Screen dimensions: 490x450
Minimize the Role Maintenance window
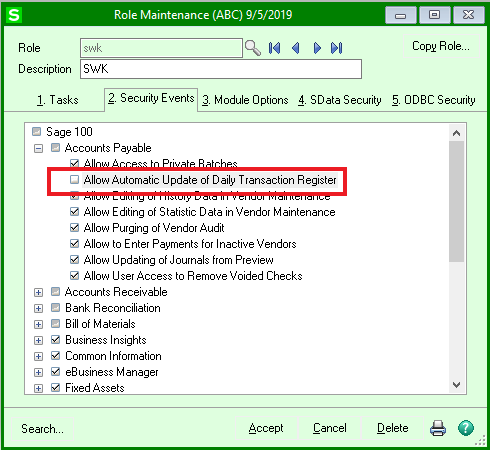click(400, 15)
